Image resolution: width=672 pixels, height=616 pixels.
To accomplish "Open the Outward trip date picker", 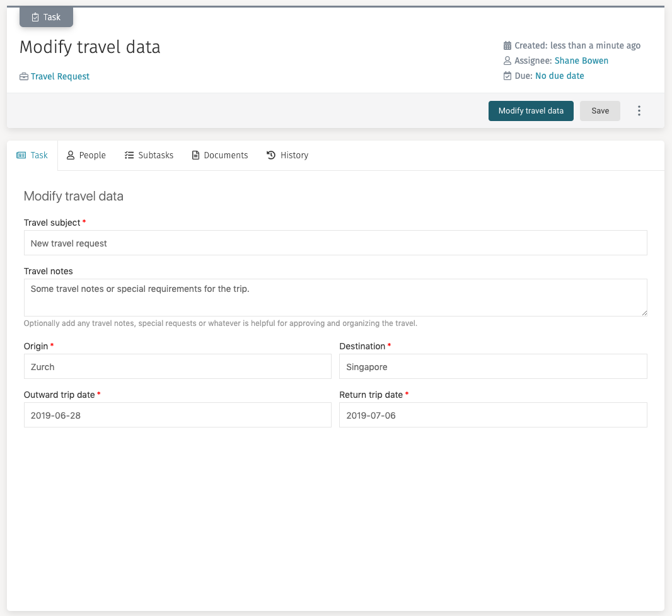I will coord(177,415).
